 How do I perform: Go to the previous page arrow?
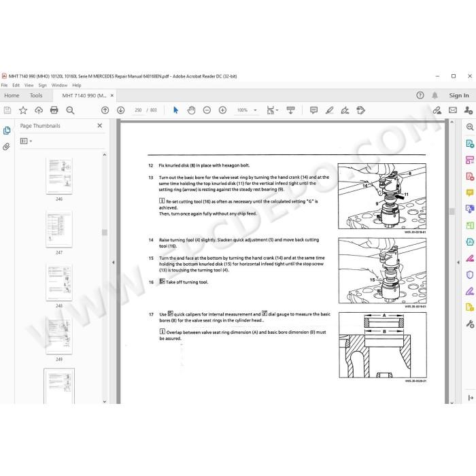[105, 110]
